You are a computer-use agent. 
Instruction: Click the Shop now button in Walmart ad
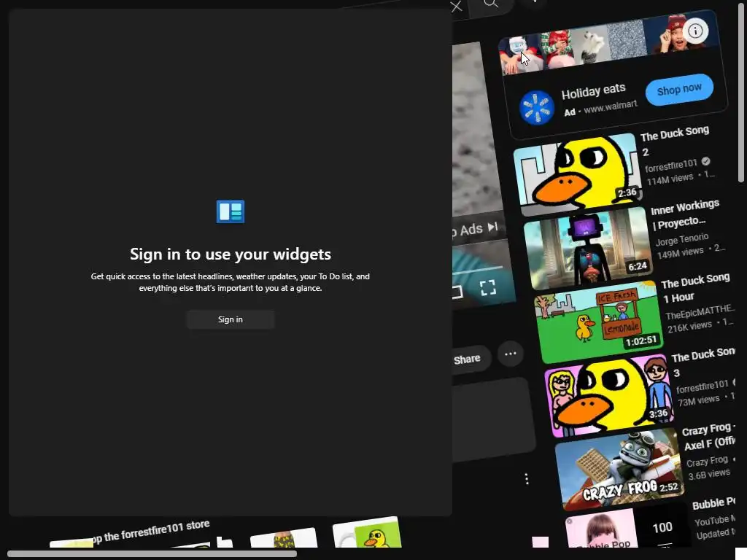(x=679, y=90)
